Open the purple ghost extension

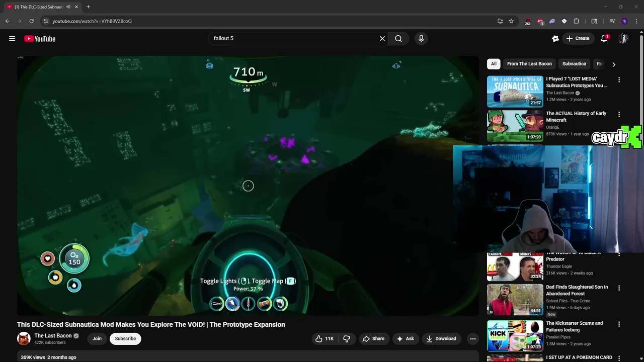point(552,21)
